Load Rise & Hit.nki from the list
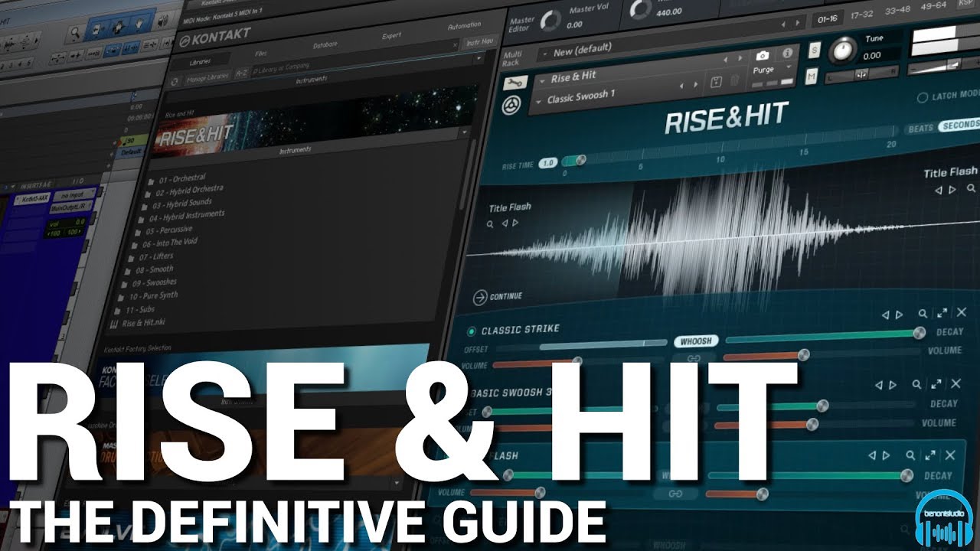 [x=138, y=323]
